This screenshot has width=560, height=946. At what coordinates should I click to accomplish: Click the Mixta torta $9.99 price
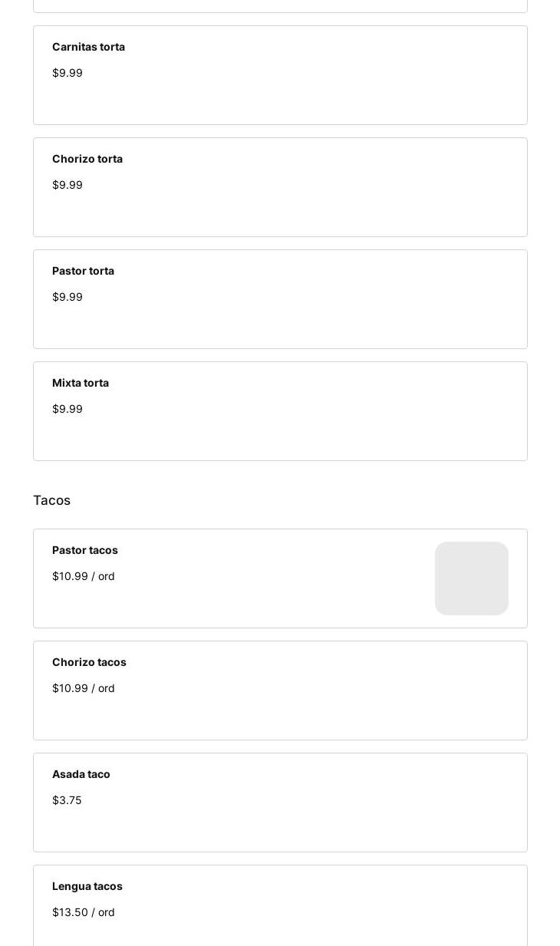click(68, 409)
